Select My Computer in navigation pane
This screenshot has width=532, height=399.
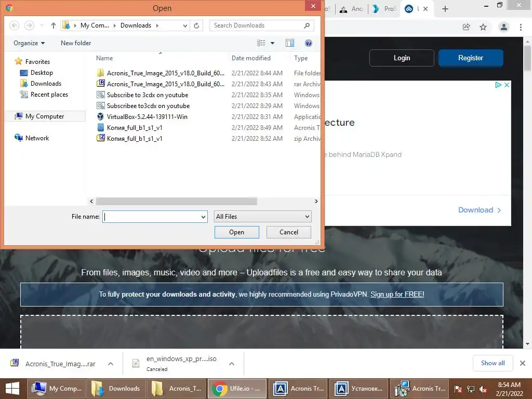[x=45, y=116]
